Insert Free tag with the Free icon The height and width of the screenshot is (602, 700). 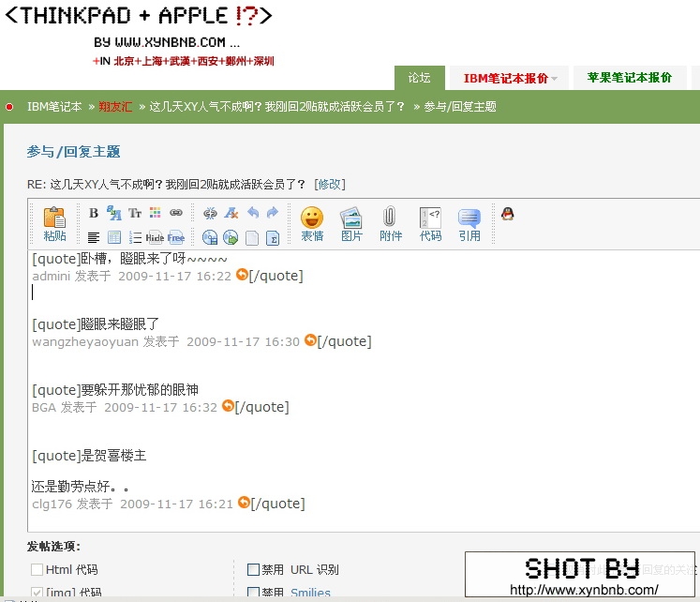(176, 237)
